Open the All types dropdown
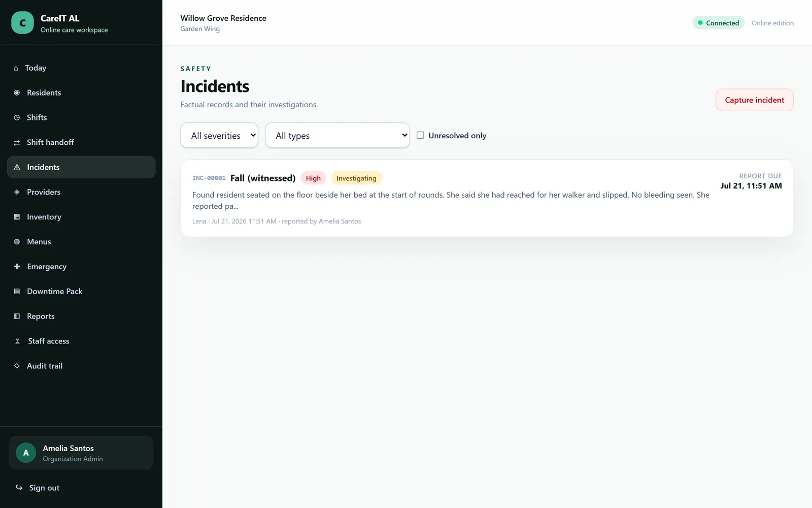Image resolution: width=812 pixels, height=508 pixels. pyautogui.click(x=337, y=135)
